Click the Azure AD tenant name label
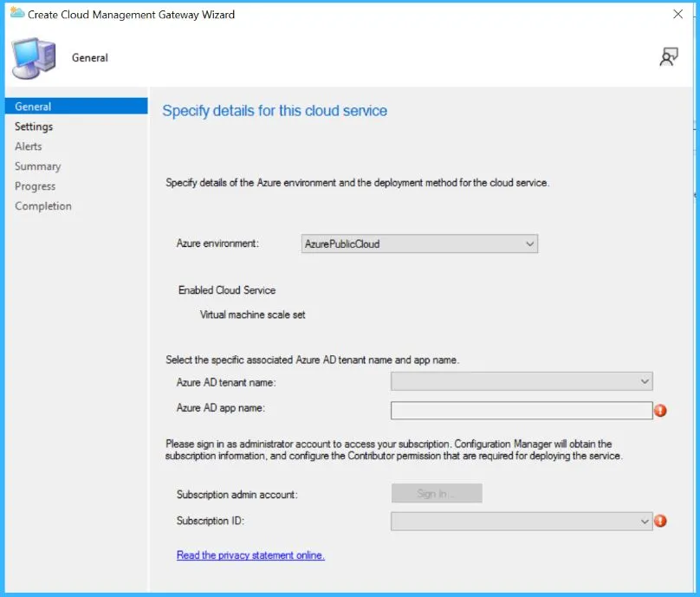Screen dimensions: 700x597 (226, 382)
